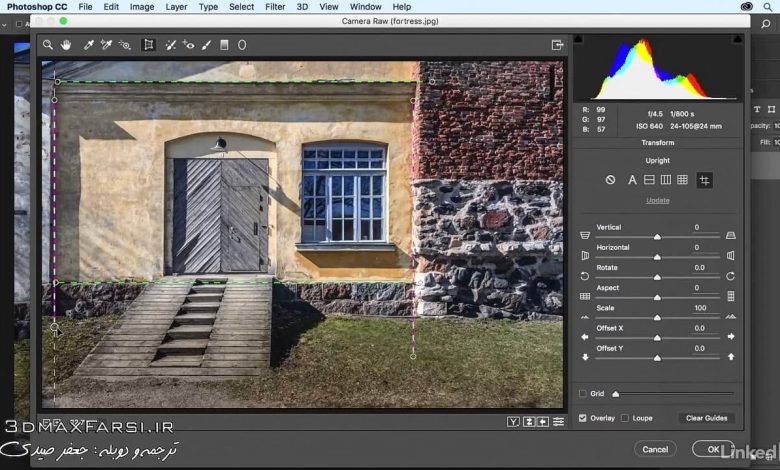Select the Spot Removal tool
Image resolution: width=780 pixels, height=470 pixels.
(171, 45)
